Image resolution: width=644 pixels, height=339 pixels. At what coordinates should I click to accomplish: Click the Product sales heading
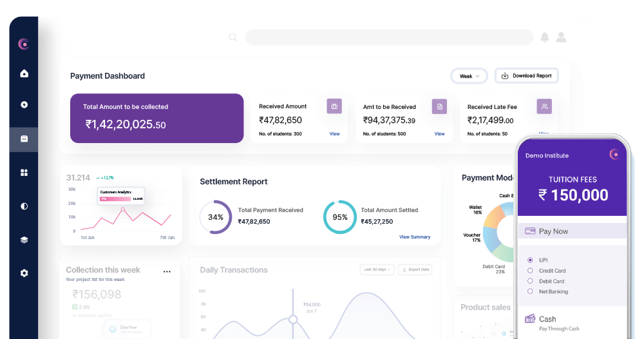coord(486,307)
